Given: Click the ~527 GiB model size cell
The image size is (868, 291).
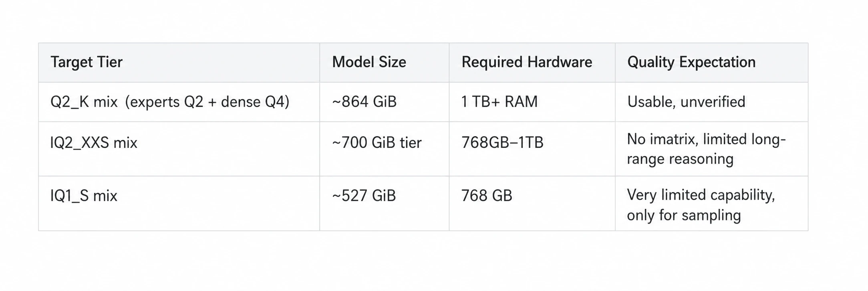Looking at the screenshot, I should coord(384,203).
